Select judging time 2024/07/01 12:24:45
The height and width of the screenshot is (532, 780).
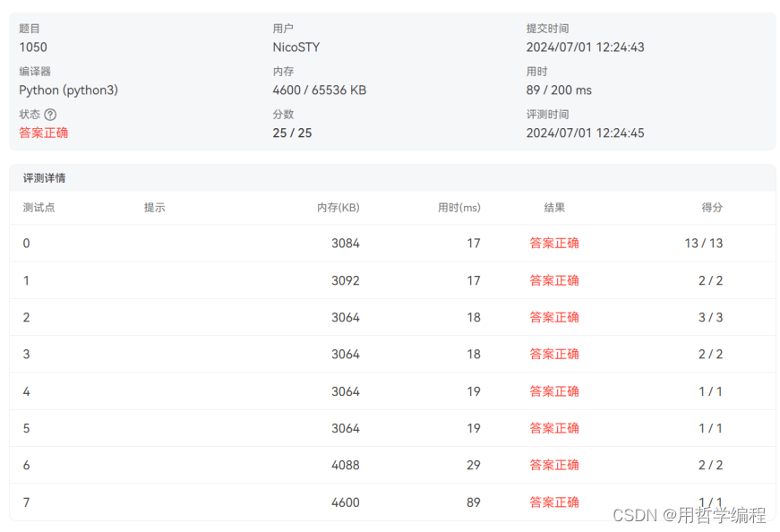point(585,133)
